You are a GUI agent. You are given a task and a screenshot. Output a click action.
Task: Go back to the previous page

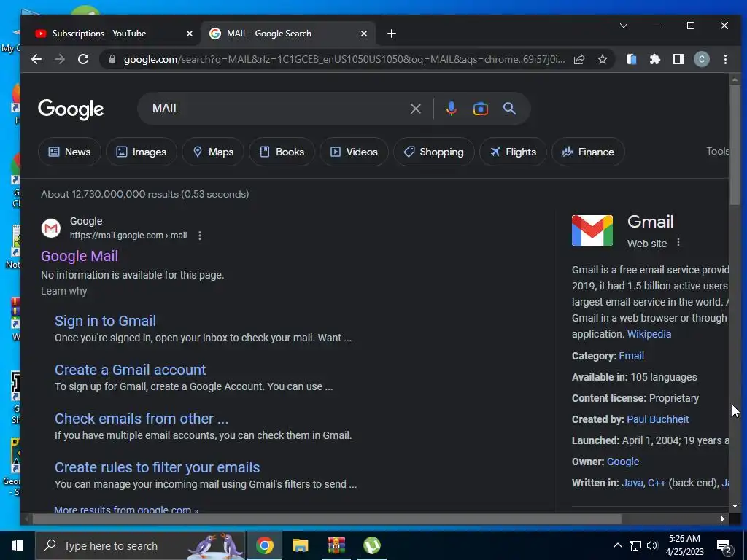coord(36,59)
